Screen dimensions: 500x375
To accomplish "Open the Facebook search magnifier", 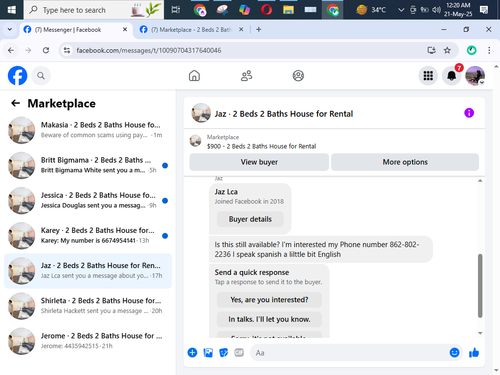I will [x=41, y=76].
